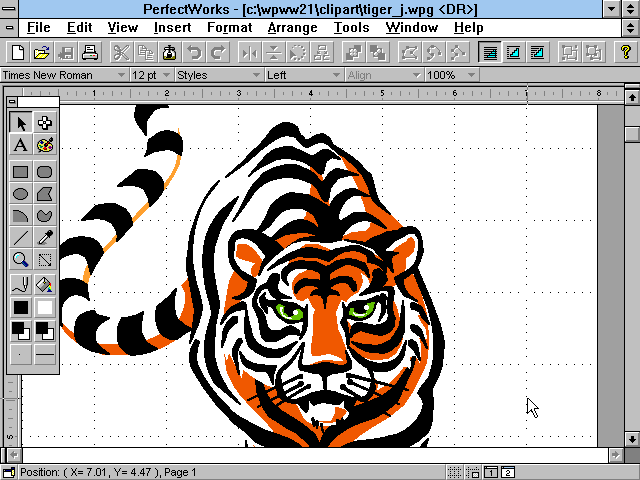Create a new document with the blank page icon
640x480 pixels.
[x=18, y=53]
